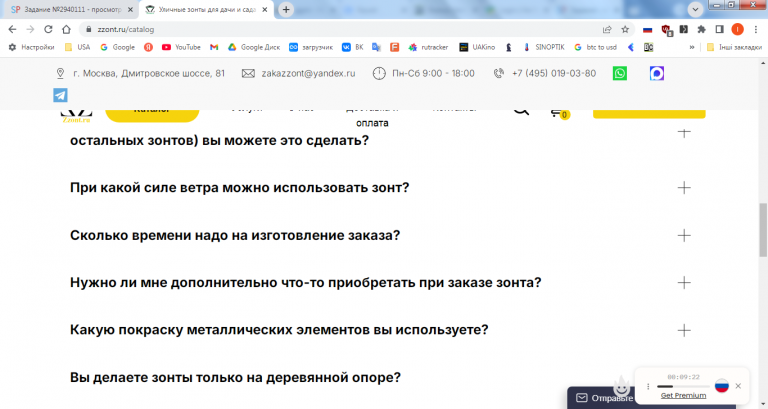Click the yellow Каталог button
The image size is (768, 409).
pyautogui.click(x=152, y=115)
